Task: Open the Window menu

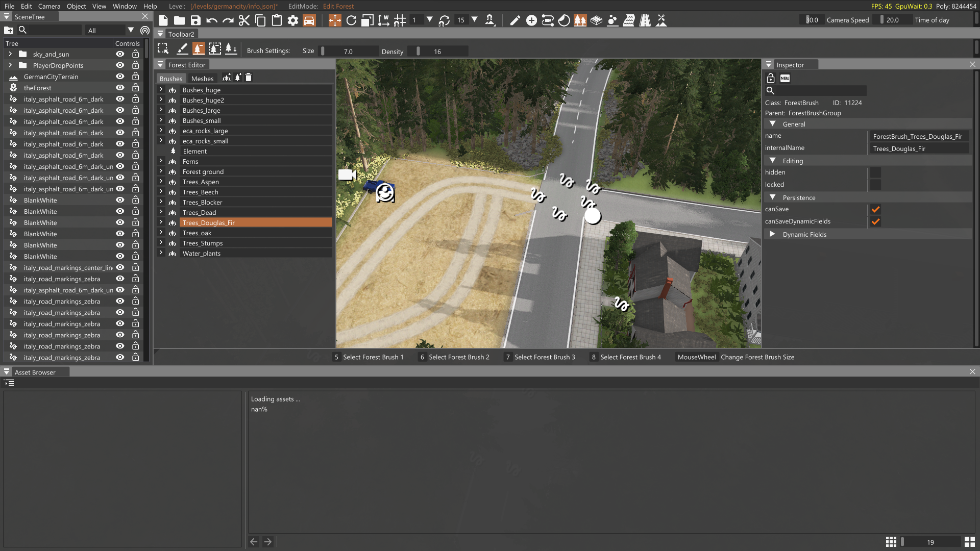Action: click(x=125, y=6)
